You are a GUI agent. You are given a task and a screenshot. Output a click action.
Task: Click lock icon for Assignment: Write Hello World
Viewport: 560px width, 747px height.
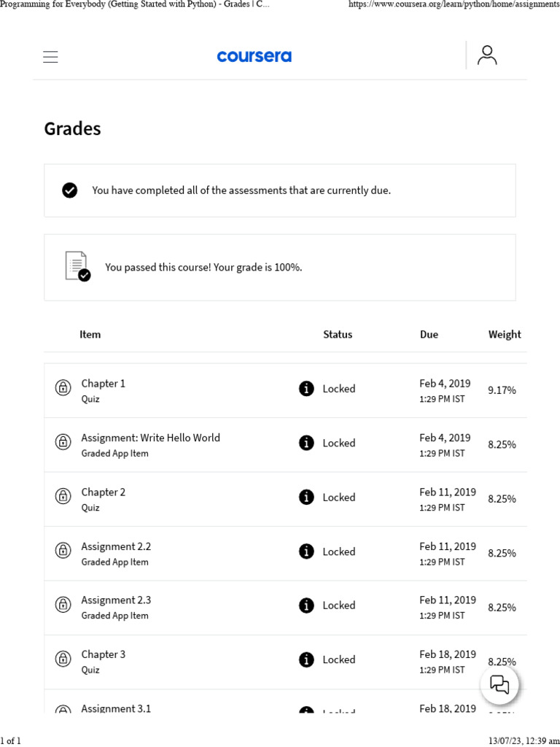(63, 442)
